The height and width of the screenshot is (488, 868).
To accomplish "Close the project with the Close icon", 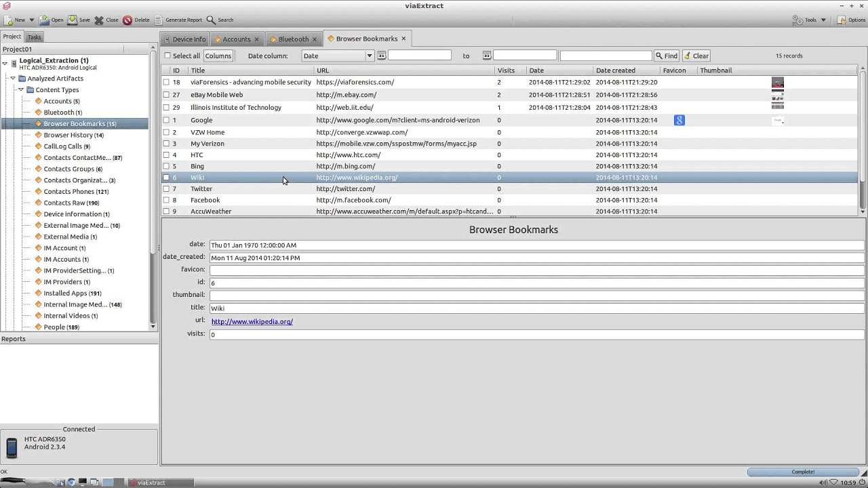I will pos(99,20).
